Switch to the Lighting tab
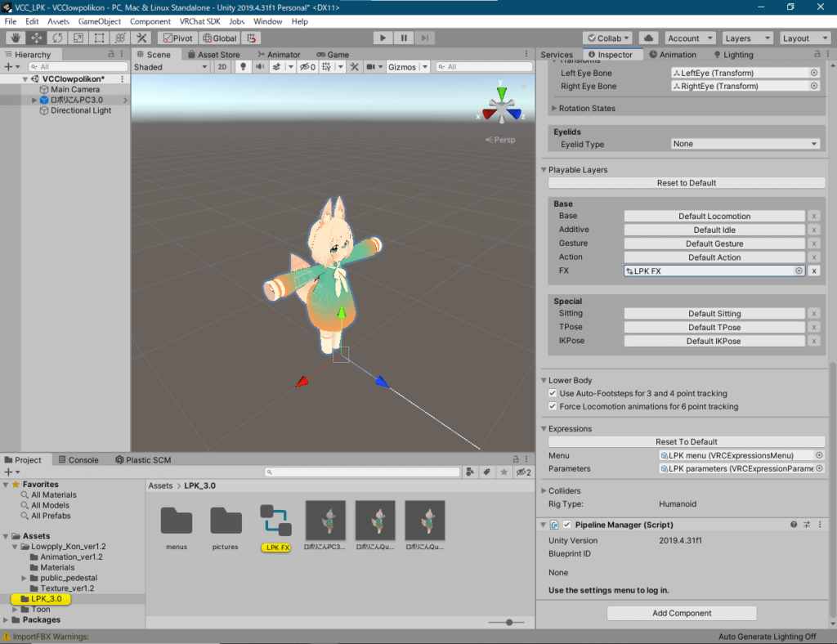Image resolution: width=837 pixels, height=644 pixels. pos(733,55)
